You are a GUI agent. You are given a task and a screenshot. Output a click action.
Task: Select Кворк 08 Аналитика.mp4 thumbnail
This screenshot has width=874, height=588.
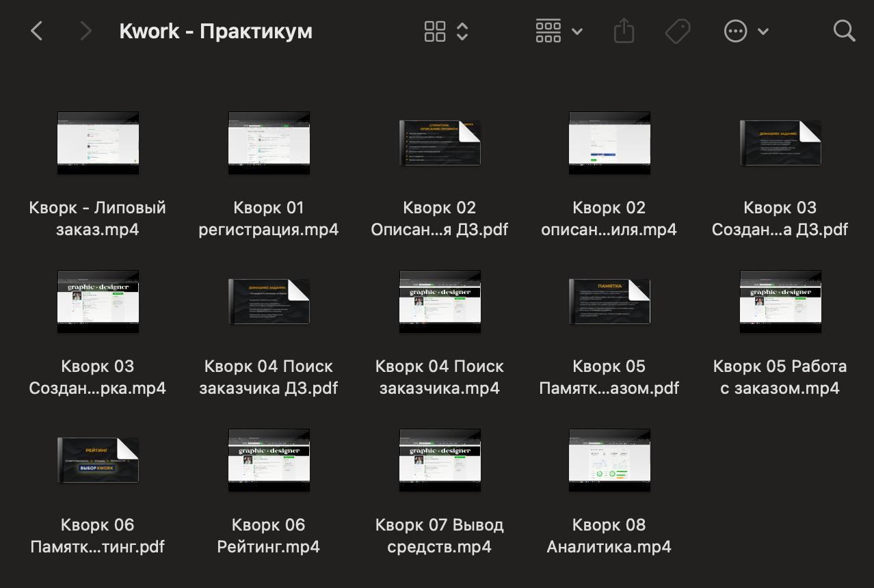[609, 460]
